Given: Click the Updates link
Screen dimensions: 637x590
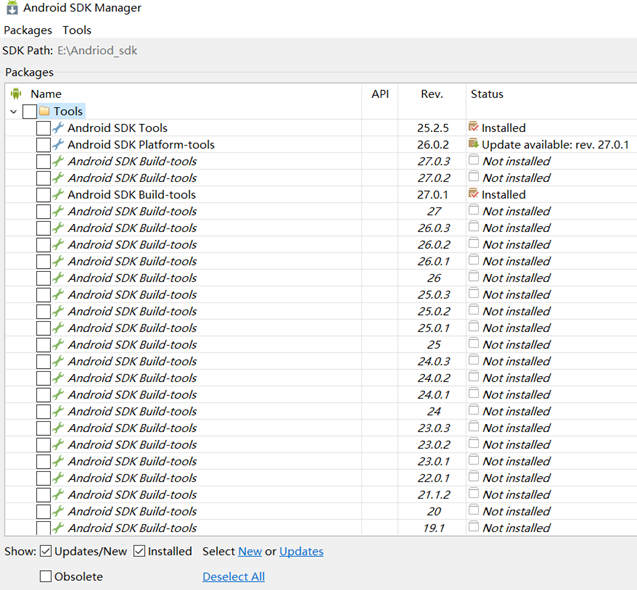Looking at the screenshot, I should pos(301,551).
